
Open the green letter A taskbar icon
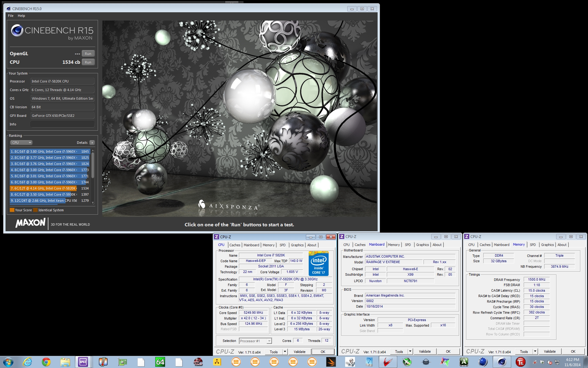(464, 362)
